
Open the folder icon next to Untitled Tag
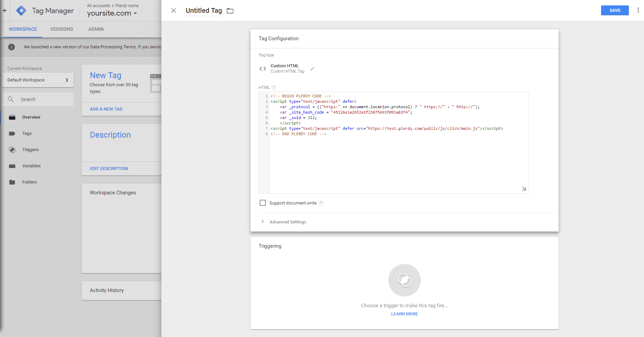pos(230,11)
